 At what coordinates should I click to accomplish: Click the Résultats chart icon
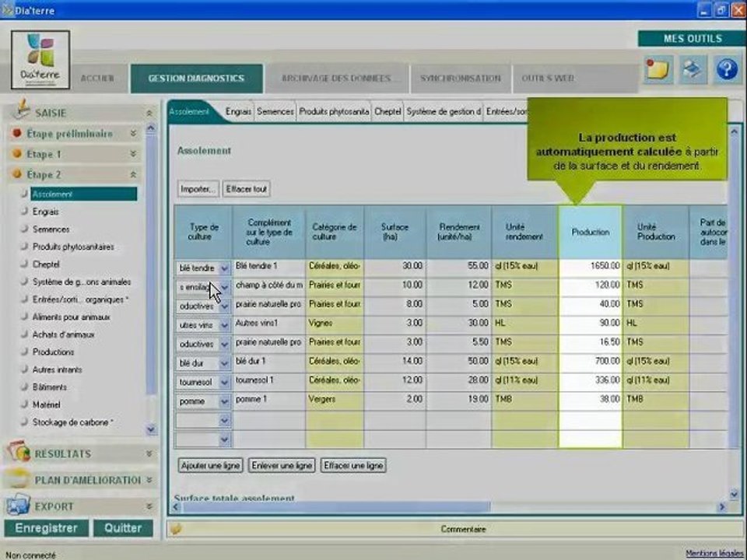[19, 451]
